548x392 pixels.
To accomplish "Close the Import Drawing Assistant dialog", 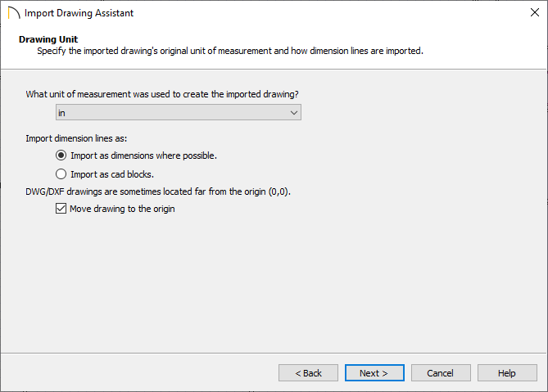I will point(534,12).
